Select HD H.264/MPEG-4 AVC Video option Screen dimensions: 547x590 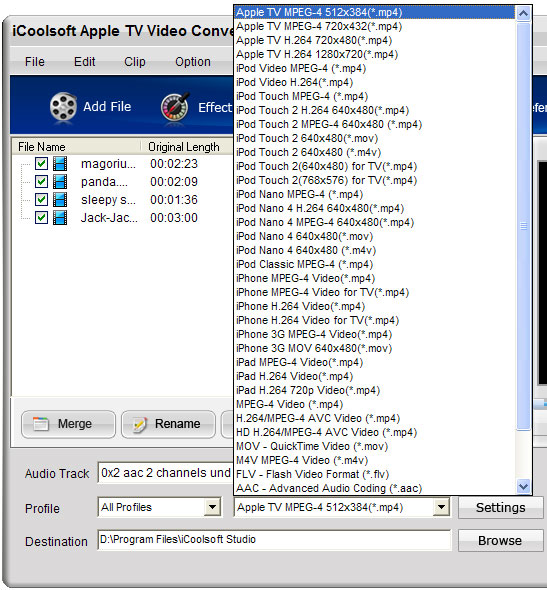374,432
